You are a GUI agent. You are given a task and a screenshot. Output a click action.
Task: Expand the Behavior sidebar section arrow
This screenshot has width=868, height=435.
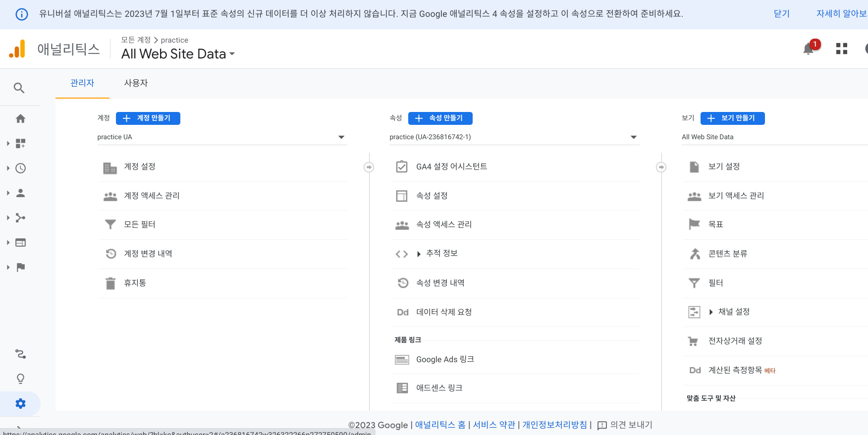click(x=8, y=242)
